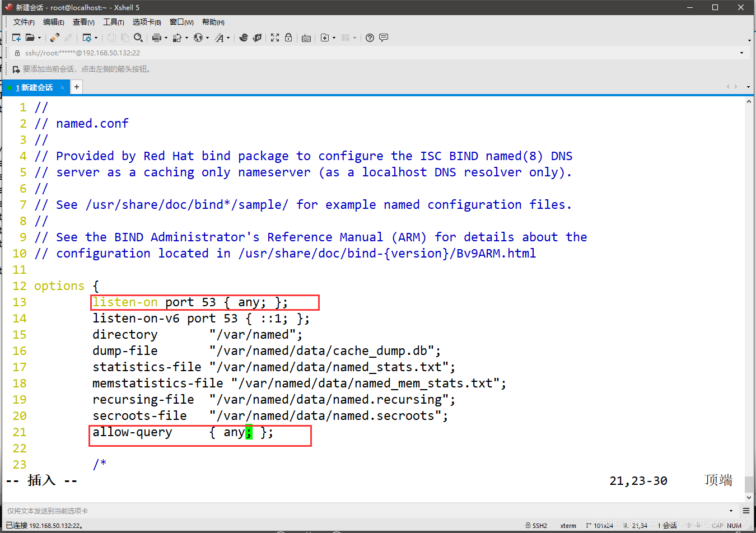Expand the new tab toolbar dropdown arrow
Image resolution: width=756 pixels, height=533 pixels.
pyautogui.click(x=334, y=38)
